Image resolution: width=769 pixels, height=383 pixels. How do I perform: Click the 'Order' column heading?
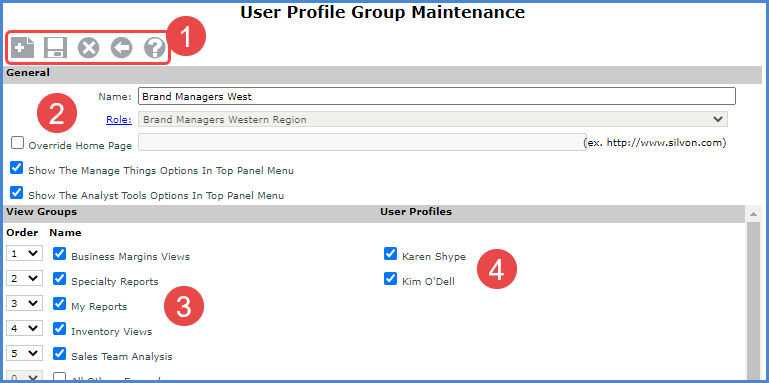click(22, 232)
